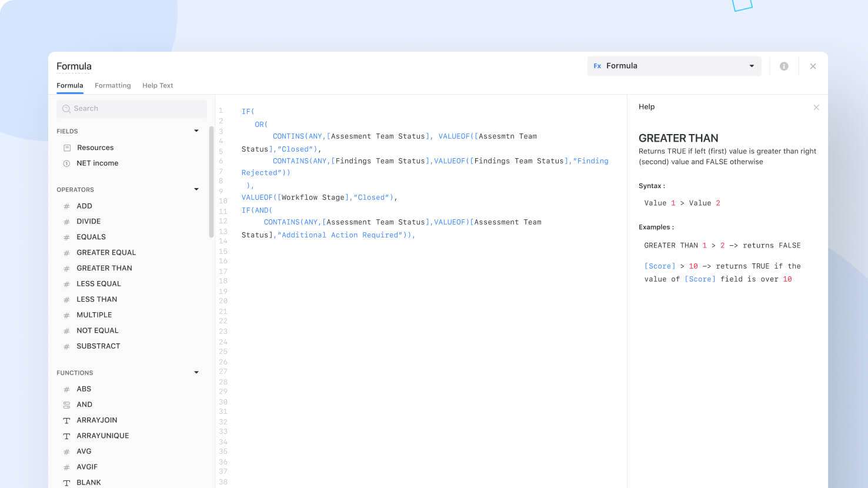The width and height of the screenshot is (868, 488).
Task: Select the AND function
Action: coord(84,405)
